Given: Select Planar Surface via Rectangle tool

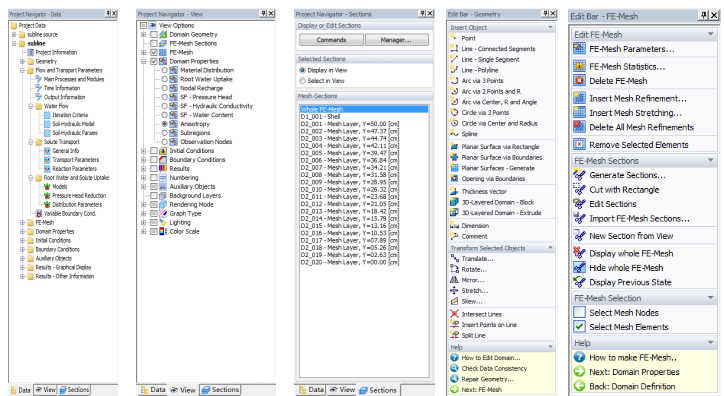Looking at the screenshot, I should 500,147.
